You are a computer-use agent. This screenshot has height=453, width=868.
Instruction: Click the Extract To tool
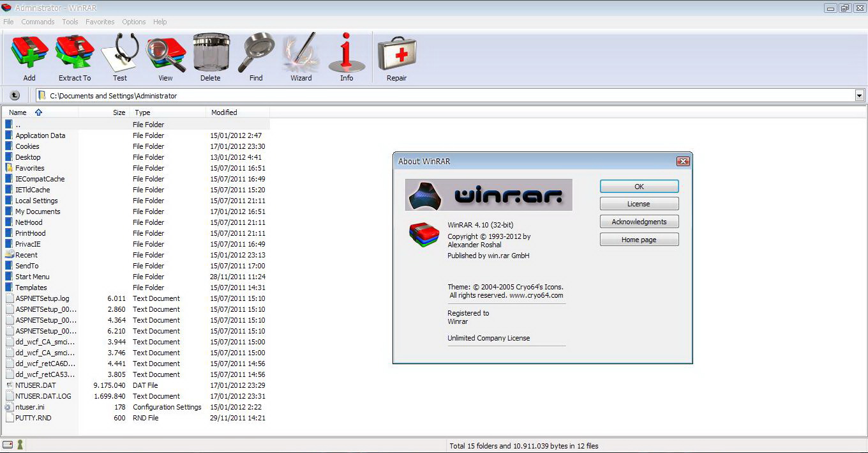[74, 56]
